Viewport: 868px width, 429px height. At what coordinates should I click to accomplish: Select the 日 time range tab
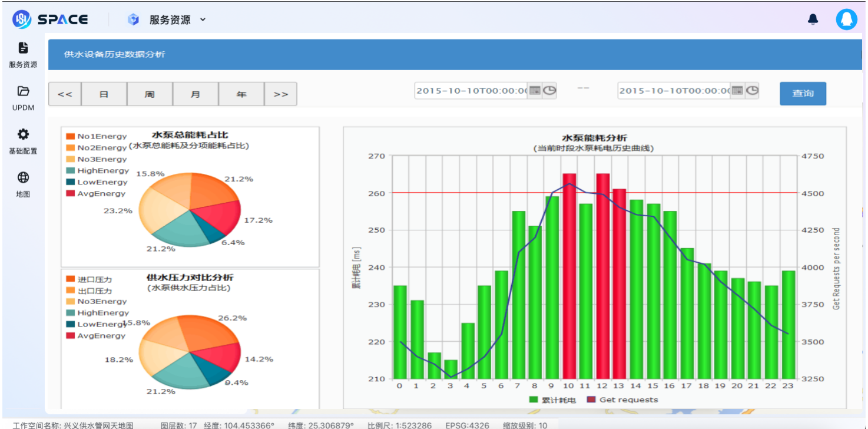104,94
